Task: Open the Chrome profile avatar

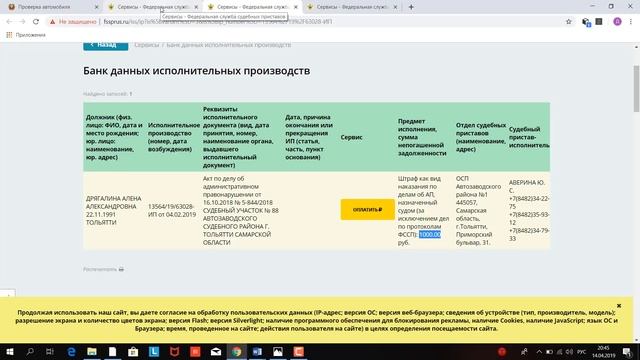Action: [x=617, y=22]
